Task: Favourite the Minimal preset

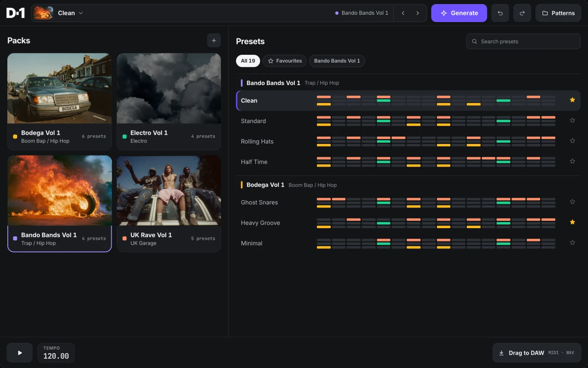Action: 572,242
